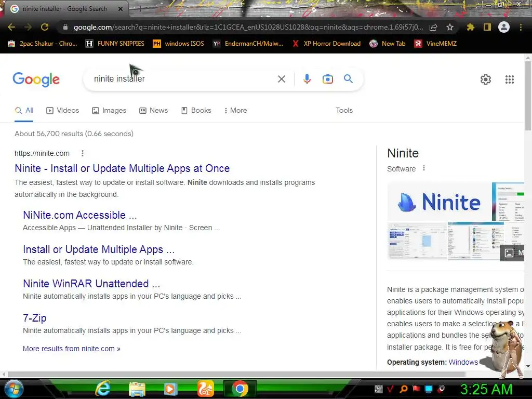Select the All results tab
The width and height of the screenshot is (532, 399).
[24, 111]
